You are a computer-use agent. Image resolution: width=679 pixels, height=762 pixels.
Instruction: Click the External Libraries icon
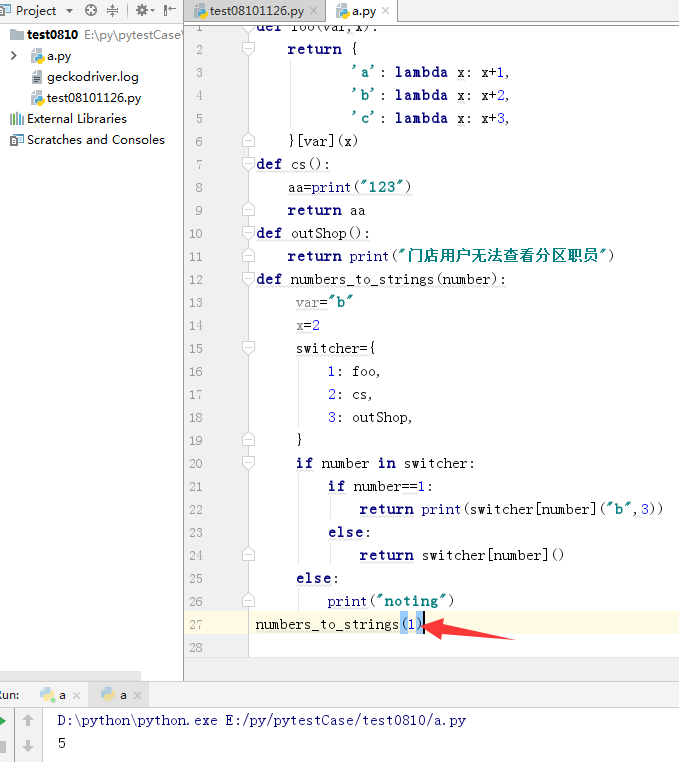point(17,119)
